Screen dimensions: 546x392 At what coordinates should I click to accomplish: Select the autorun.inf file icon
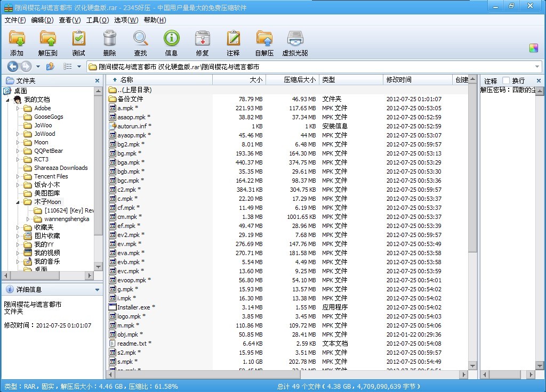pyautogui.click(x=112, y=126)
